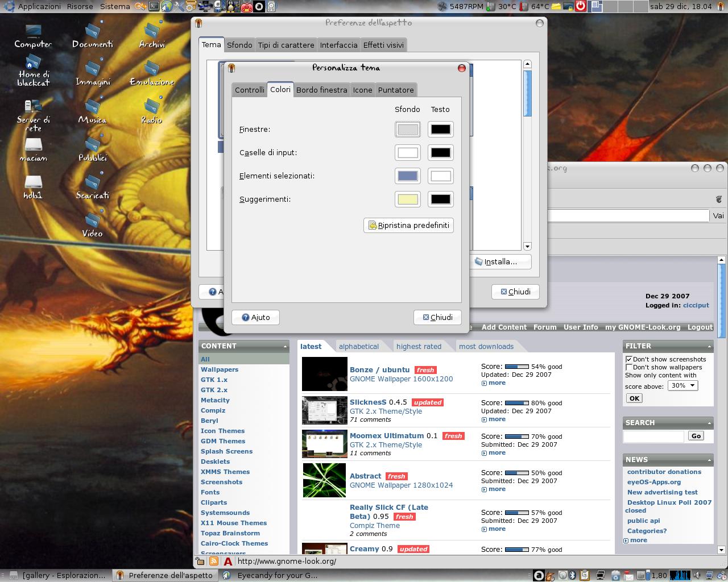Pick Finestre background color swatch
Screen dimensions: 728x582
tap(408, 129)
